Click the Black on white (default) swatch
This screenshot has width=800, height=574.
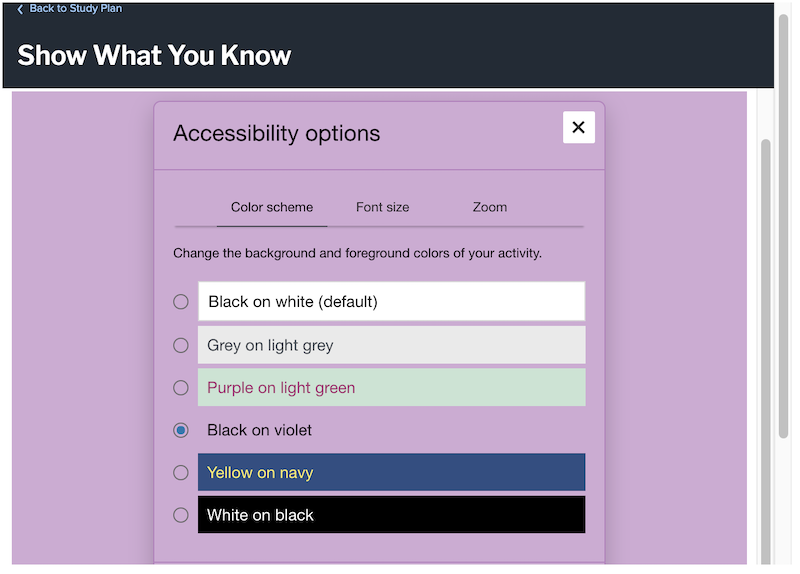(391, 301)
